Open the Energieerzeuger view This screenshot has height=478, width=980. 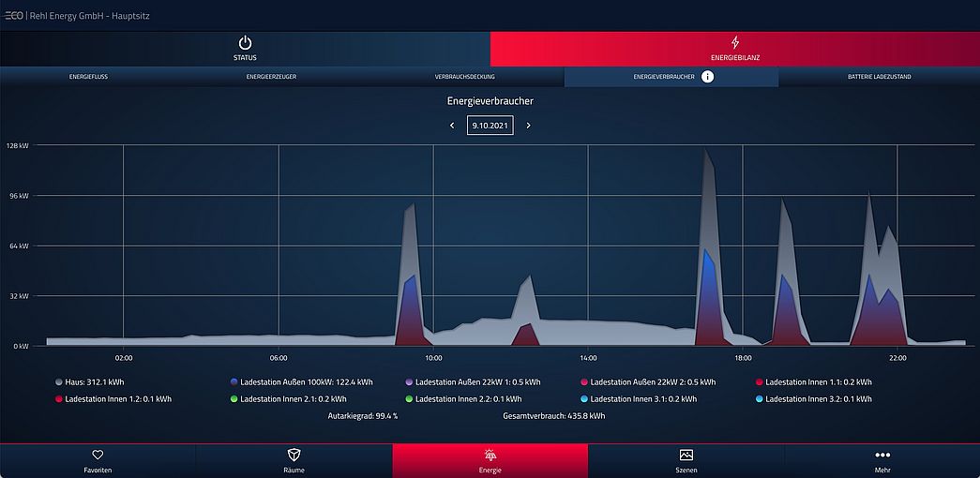click(271, 77)
